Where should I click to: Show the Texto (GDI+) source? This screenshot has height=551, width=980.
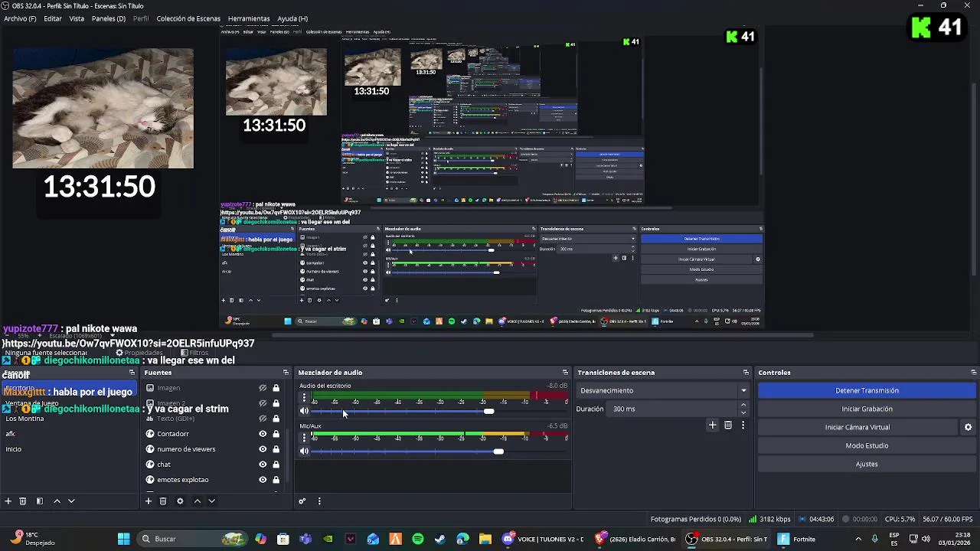point(263,419)
